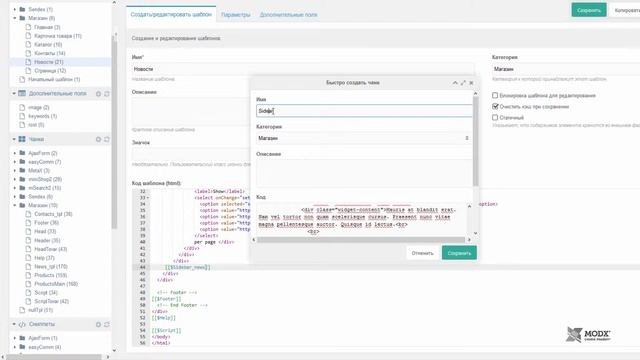Open the Контакты template in the tree
This screenshot has height=360, width=640.
pyautogui.click(x=49, y=53)
